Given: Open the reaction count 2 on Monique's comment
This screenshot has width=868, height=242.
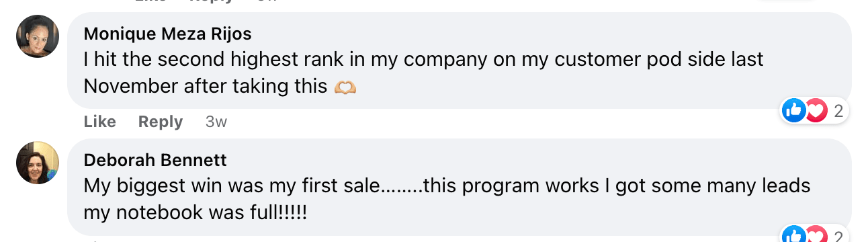Looking at the screenshot, I should coord(838,111).
